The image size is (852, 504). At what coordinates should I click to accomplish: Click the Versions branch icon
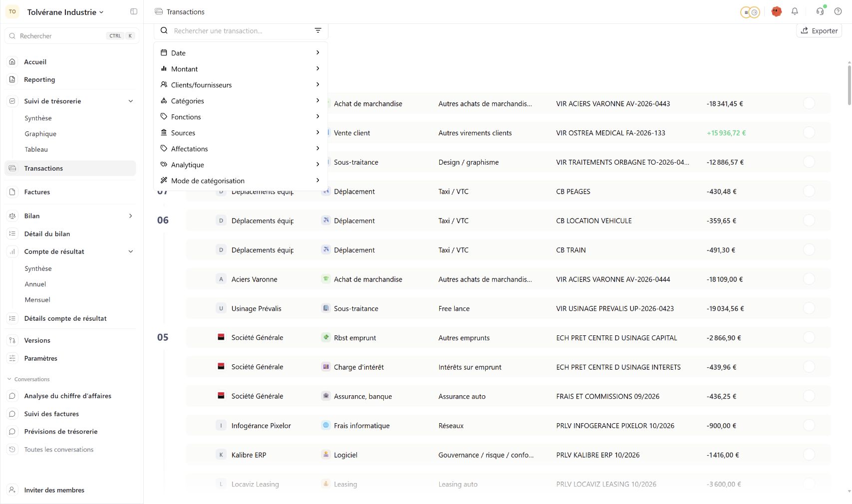pos(12,340)
